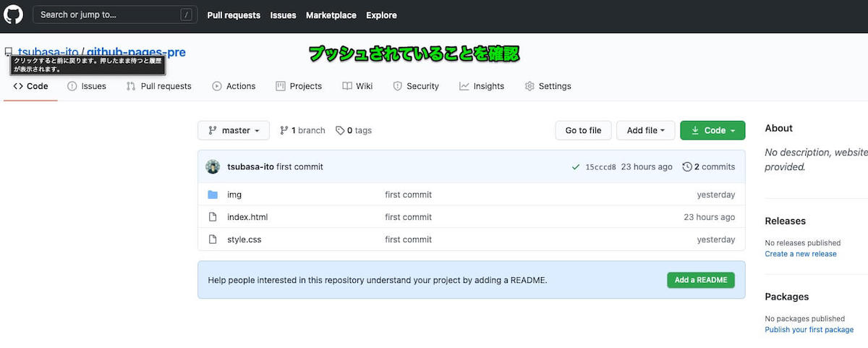Open the github-pages-pre repository link
Image resolution: width=868 pixels, height=348 pixels.
point(137,52)
